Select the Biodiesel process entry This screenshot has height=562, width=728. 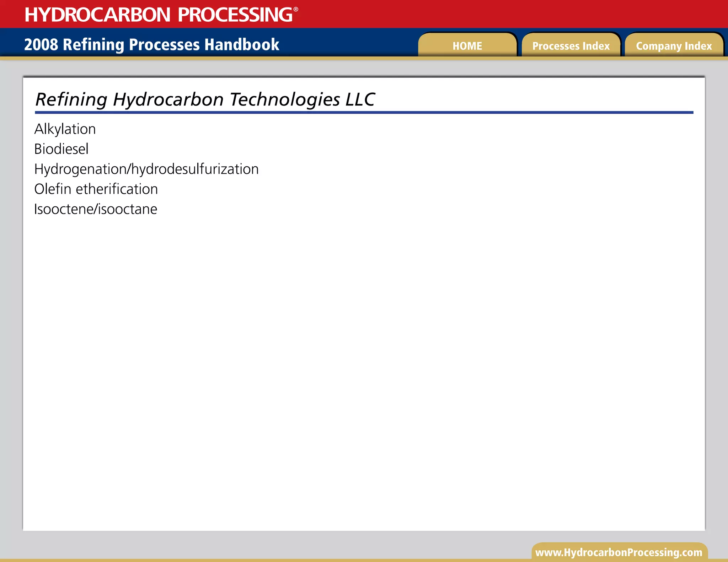[61, 149]
